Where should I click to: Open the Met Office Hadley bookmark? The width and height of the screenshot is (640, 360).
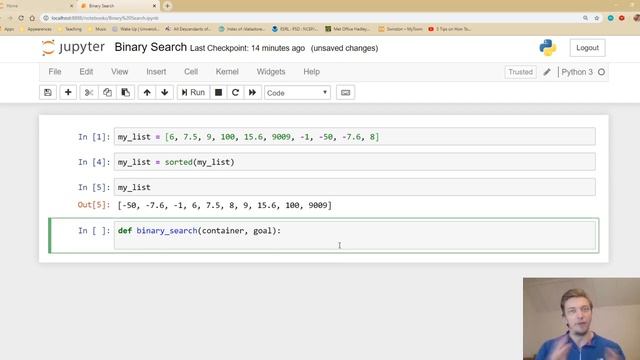coord(348,29)
